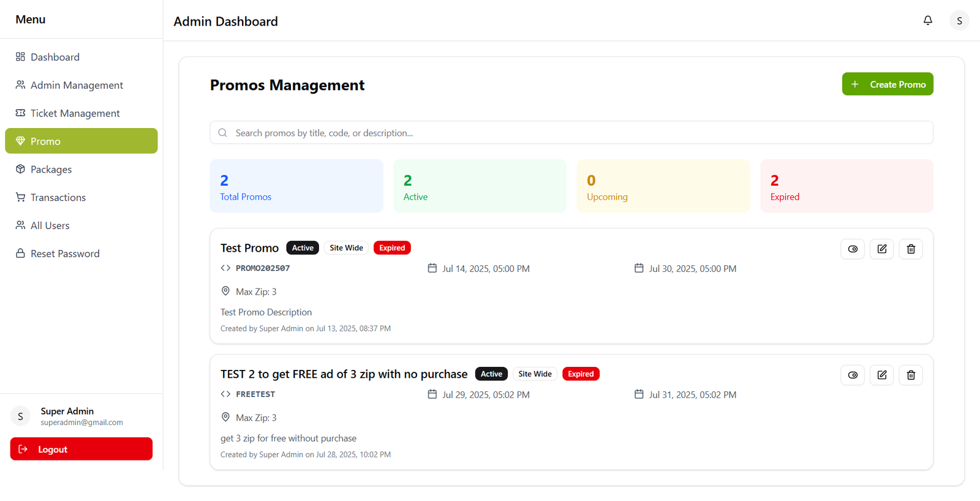View details of Test Promo

point(852,249)
